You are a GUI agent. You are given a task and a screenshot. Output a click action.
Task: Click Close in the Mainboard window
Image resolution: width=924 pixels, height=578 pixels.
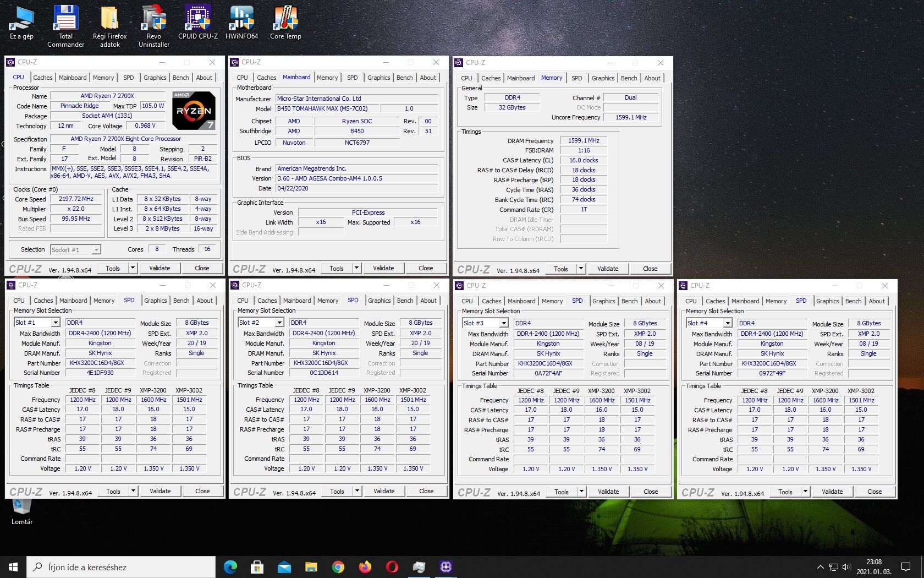tap(426, 268)
